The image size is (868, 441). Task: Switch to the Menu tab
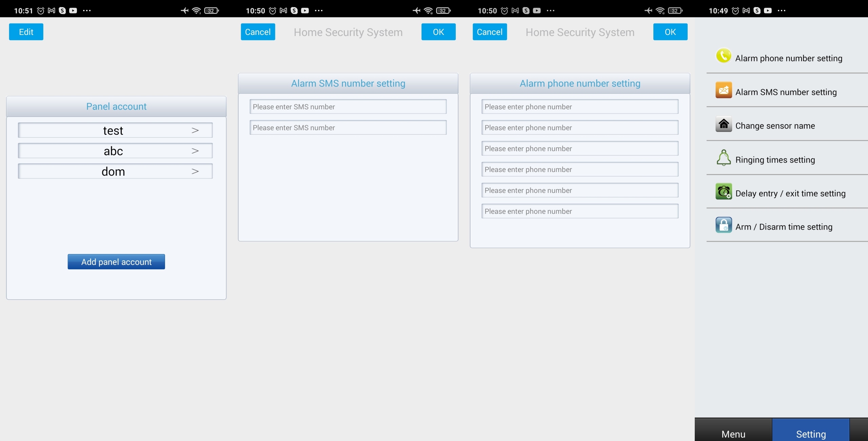click(733, 433)
